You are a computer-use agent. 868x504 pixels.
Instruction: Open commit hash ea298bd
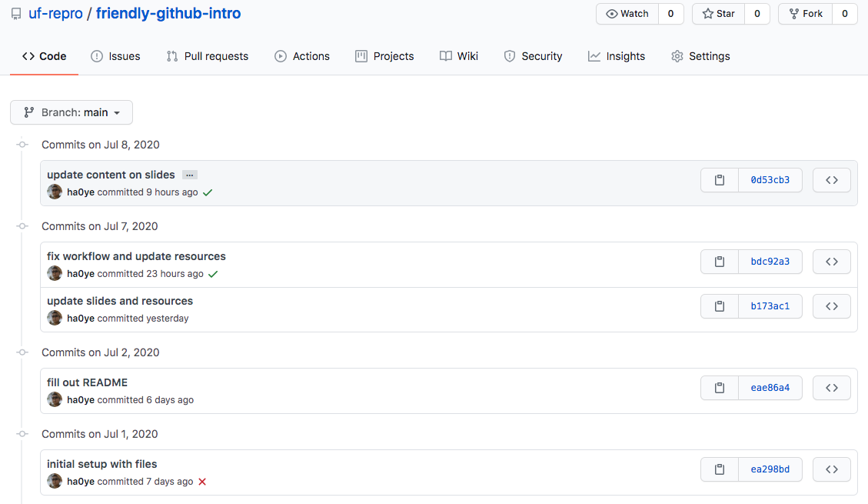[770, 469]
